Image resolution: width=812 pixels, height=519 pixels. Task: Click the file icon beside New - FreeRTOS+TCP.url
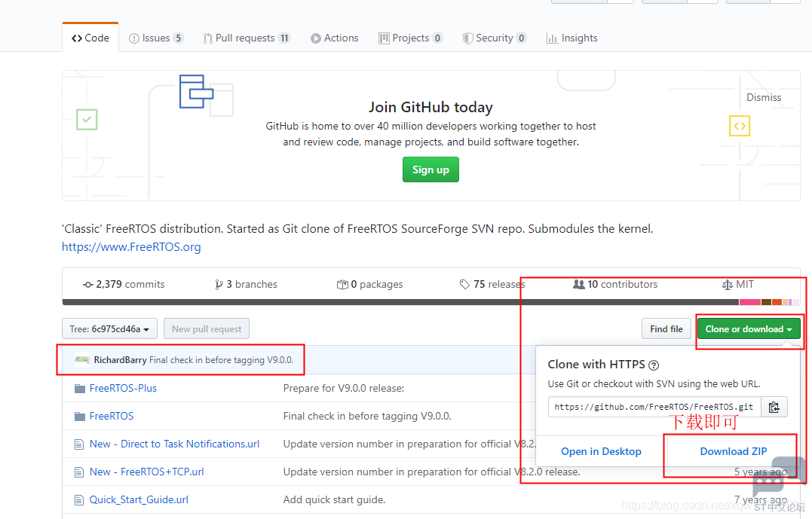[79, 472]
